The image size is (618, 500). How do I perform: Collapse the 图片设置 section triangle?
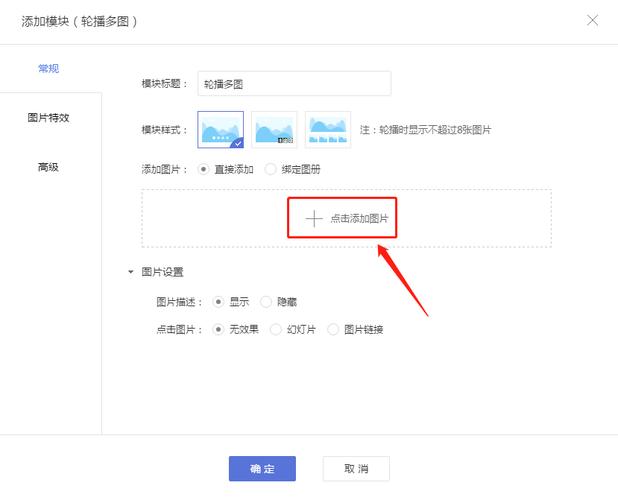point(130,272)
